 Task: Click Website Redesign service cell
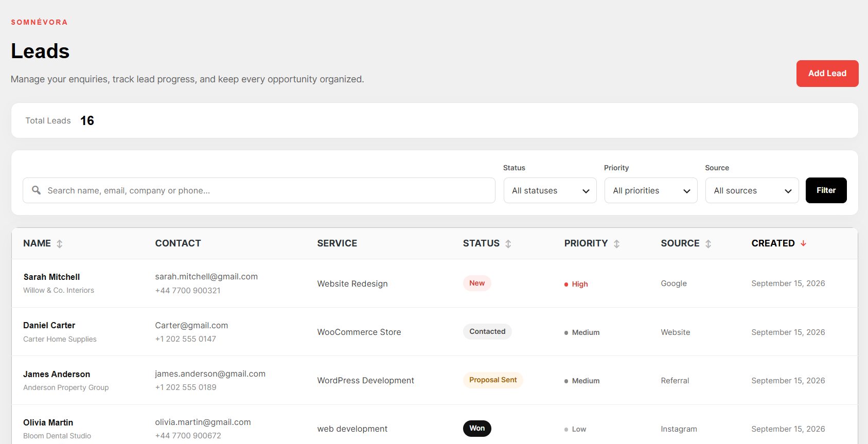click(352, 283)
